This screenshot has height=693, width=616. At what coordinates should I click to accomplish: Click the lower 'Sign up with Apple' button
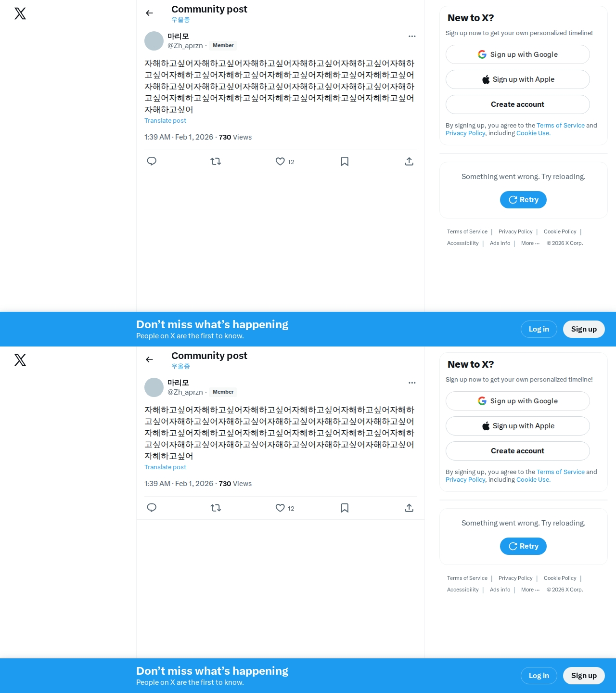(518, 426)
